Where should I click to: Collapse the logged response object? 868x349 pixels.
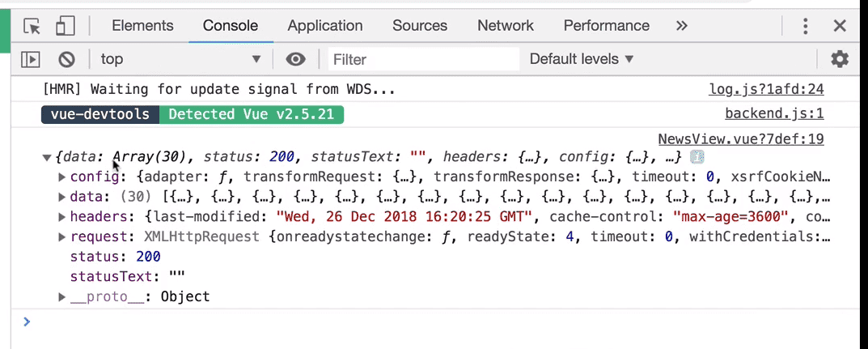46,158
